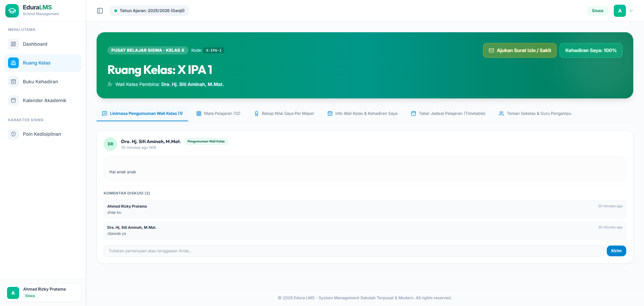
Task: Click the Kalender Akademik calendar icon
Action: point(13,100)
